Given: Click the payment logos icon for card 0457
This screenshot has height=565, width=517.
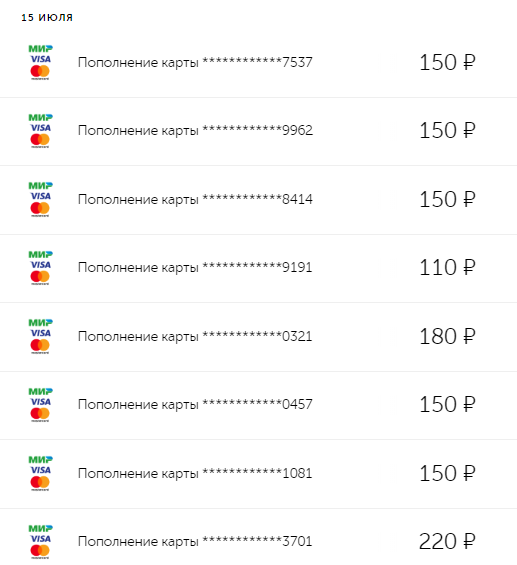Looking at the screenshot, I should (40, 404).
